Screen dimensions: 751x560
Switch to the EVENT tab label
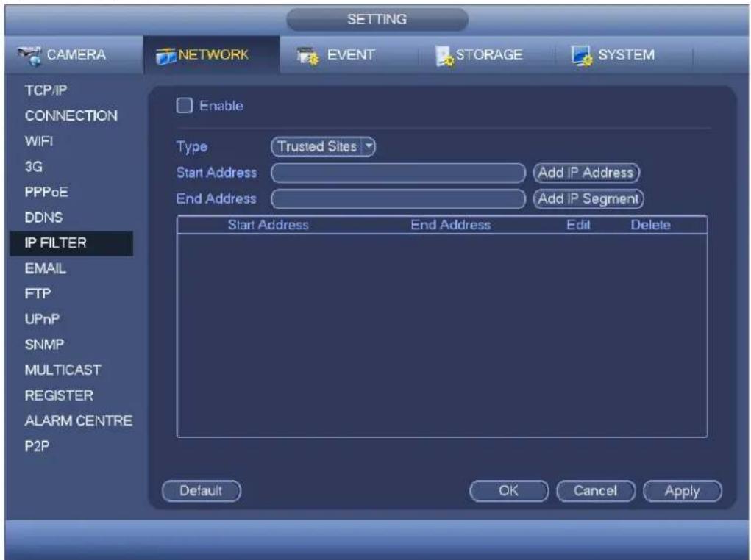(x=351, y=54)
